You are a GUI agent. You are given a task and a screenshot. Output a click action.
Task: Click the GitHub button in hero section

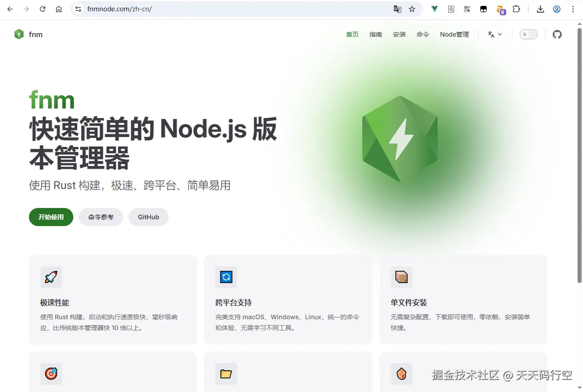point(148,217)
